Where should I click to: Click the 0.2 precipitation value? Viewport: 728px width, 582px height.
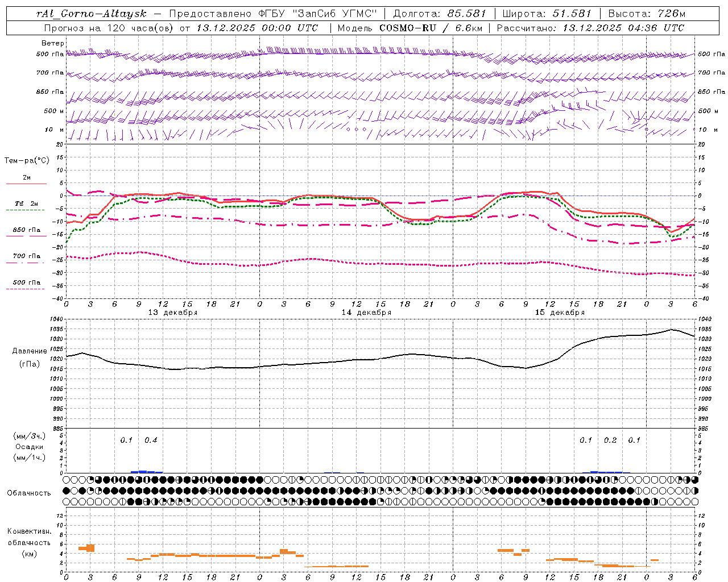coord(610,440)
